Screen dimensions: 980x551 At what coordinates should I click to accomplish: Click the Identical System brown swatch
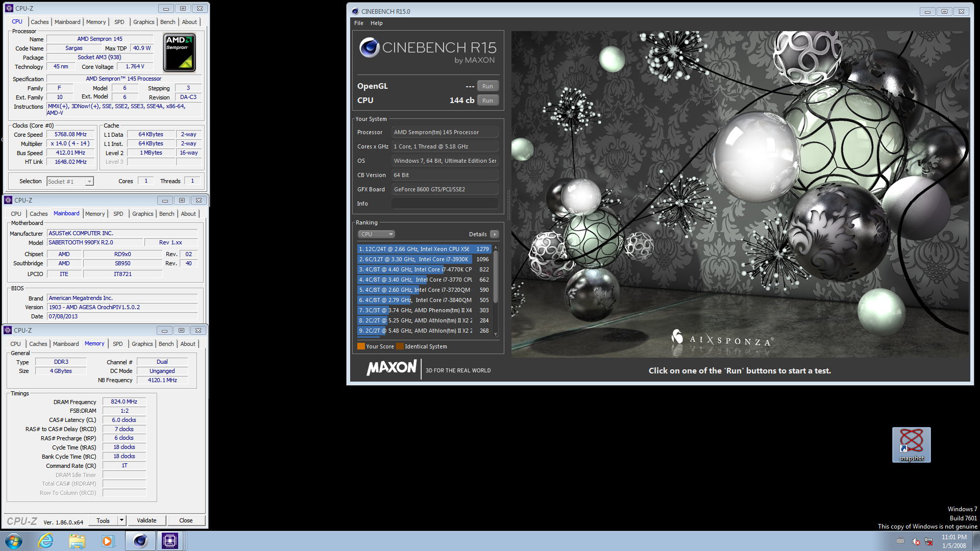(400, 346)
